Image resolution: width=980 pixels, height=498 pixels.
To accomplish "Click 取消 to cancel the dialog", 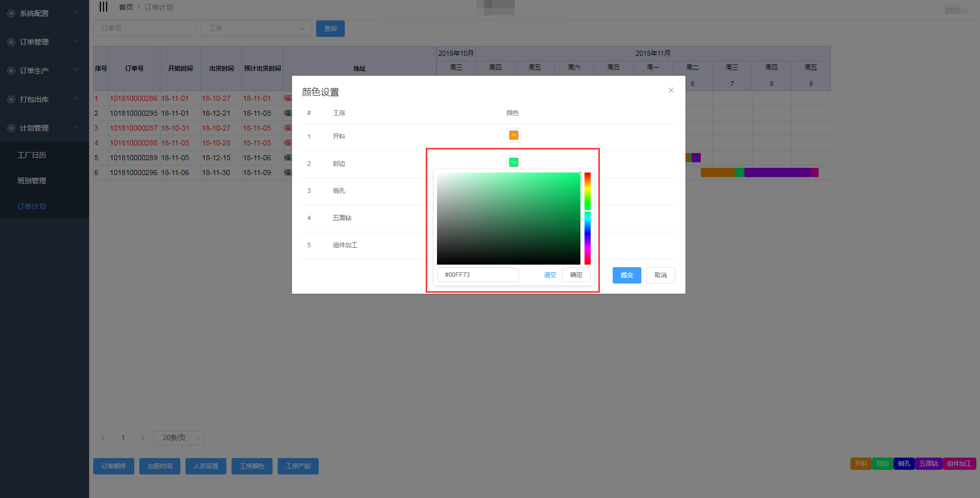I will click(660, 275).
